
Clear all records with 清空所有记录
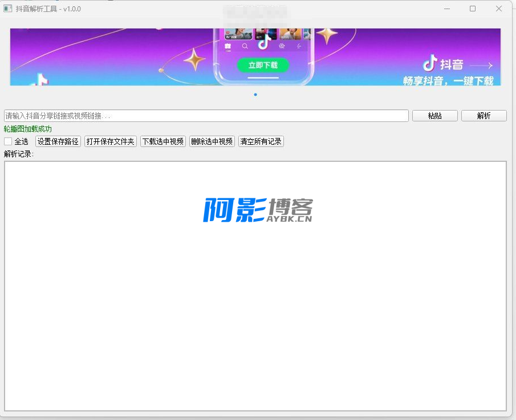coord(261,141)
